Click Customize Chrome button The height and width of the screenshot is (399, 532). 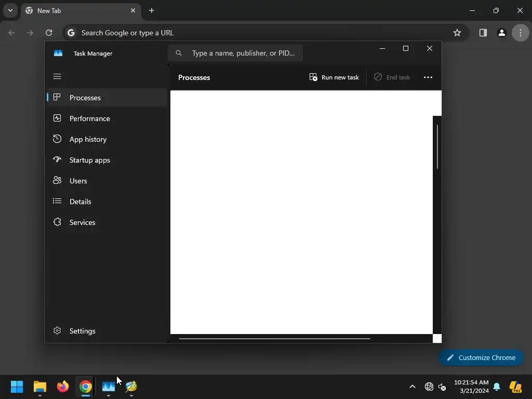[481, 357]
